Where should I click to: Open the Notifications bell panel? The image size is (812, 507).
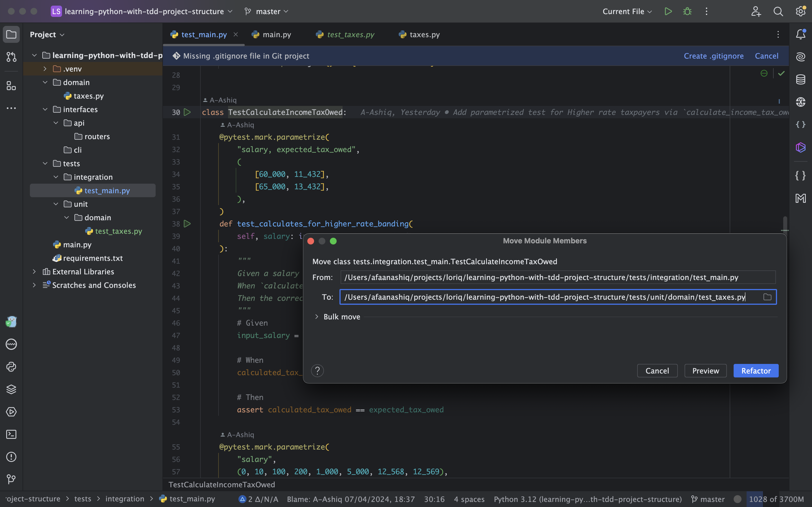tap(801, 34)
